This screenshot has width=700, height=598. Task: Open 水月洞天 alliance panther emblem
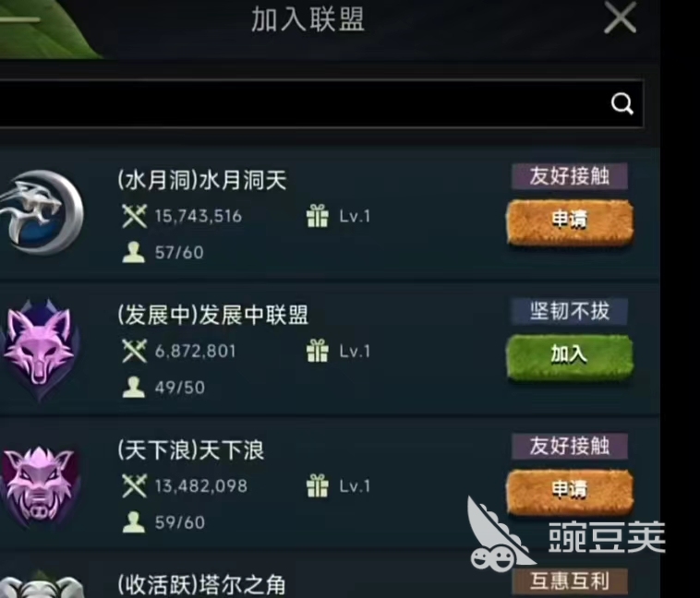coord(42,213)
